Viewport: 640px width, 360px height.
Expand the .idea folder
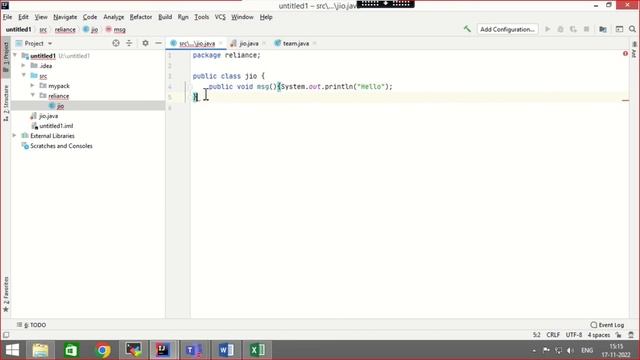[24, 65]
